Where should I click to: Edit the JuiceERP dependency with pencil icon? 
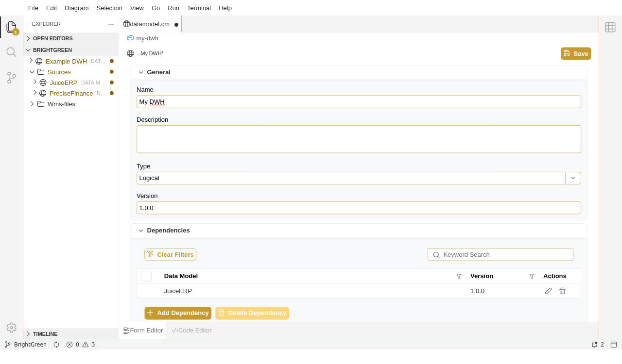(548, 291)
